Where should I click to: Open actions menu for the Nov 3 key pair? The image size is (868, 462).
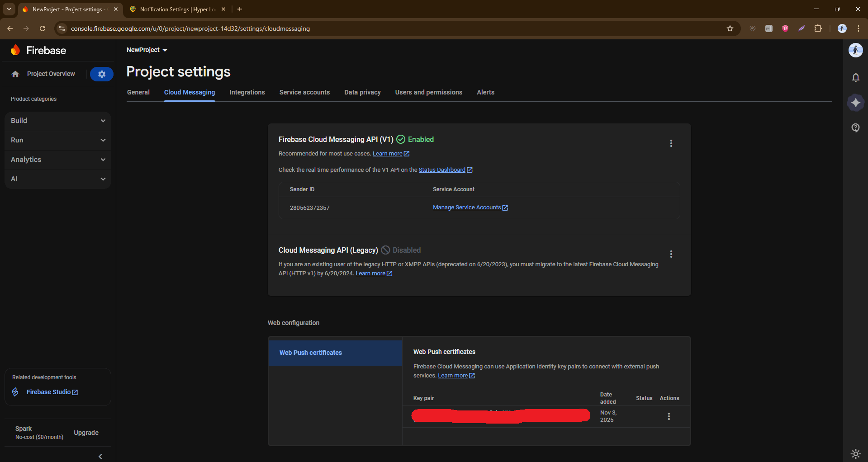[x=669, y=416]
